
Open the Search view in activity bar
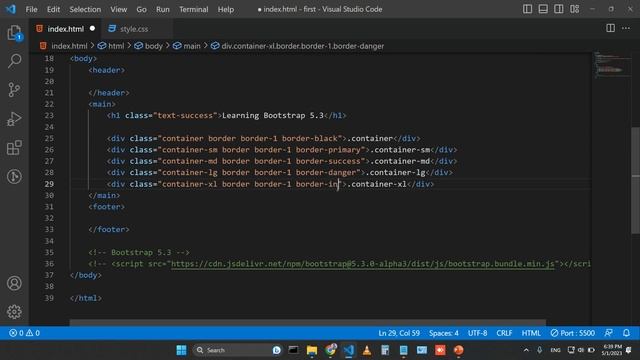(14, 61)
